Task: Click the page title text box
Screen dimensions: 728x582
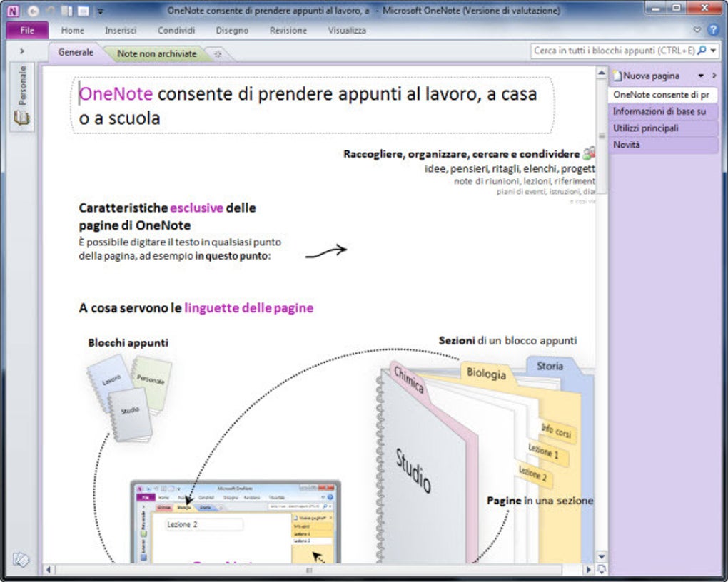Action: pyautogui.click(x=313, y=106)
